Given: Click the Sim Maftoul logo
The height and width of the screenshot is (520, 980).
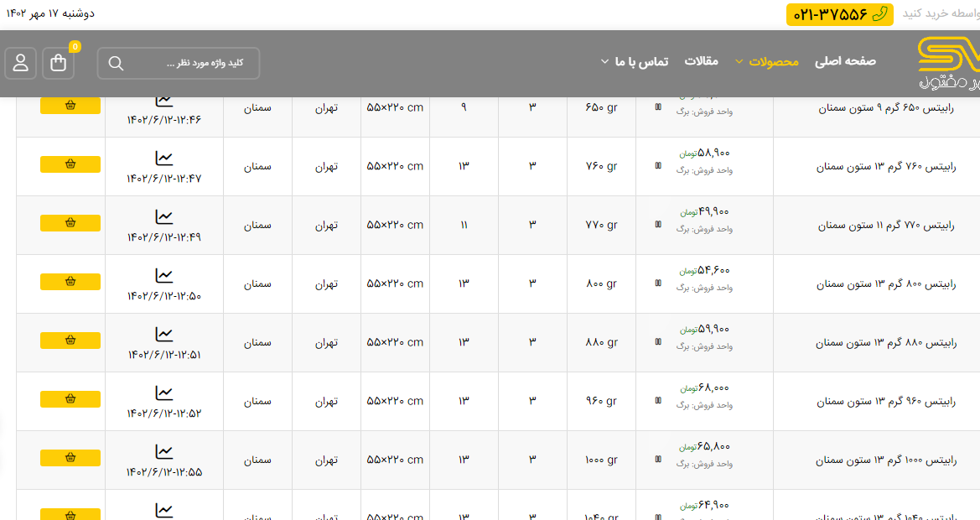Looking at the screenshot, I should point(948,64).
